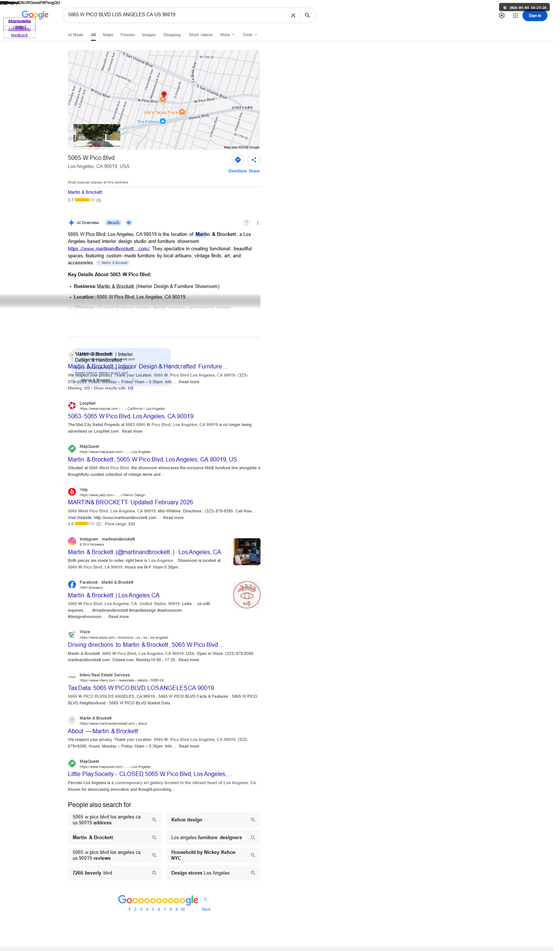Click the Directions arrow icon

[x=240, y=162]
